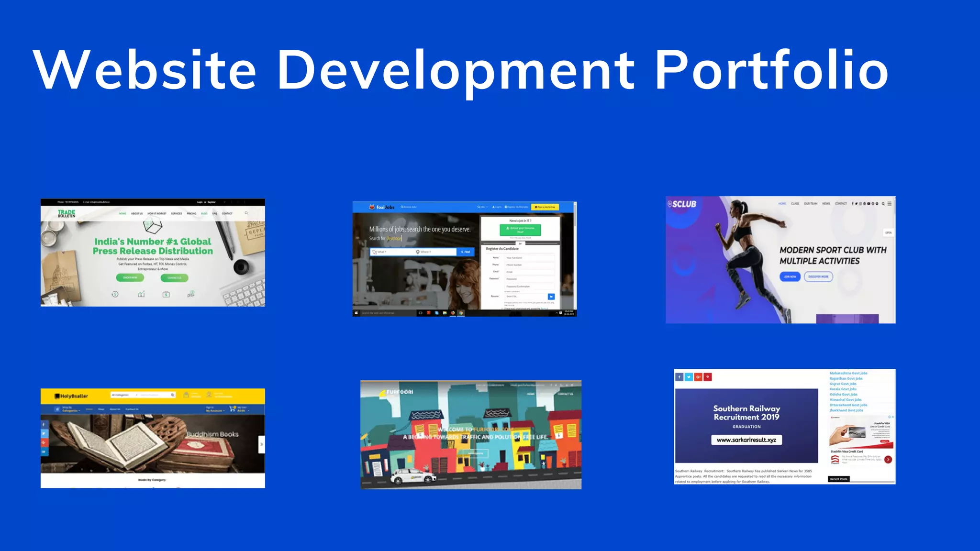Click the cart icon on HolyBsaller header
Image resolution: width=980 pixels, height=551 pixels.
(233, 409)
